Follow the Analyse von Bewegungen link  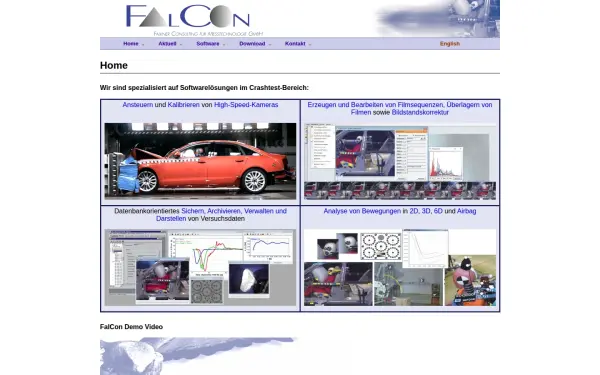[362, 211]
